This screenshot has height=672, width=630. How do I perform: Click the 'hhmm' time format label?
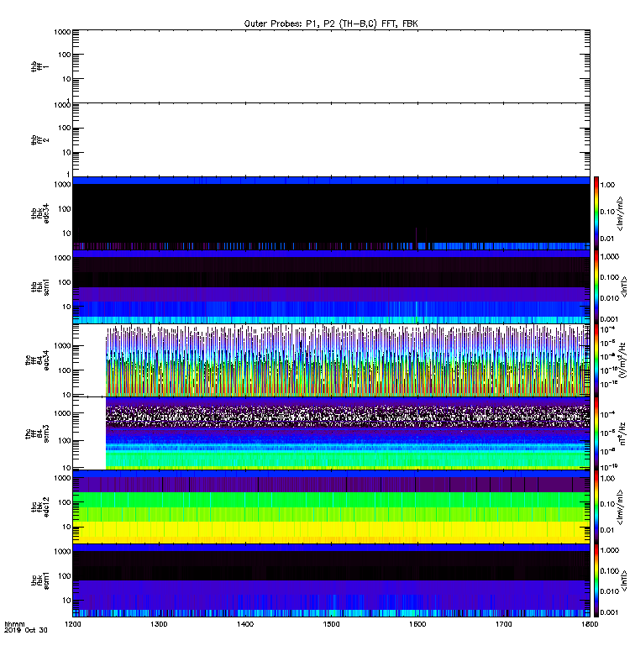(x=14, y=624)
